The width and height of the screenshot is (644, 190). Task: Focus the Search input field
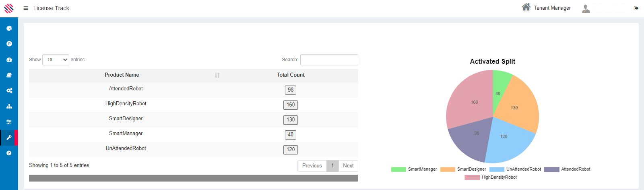tap(329, 60)
